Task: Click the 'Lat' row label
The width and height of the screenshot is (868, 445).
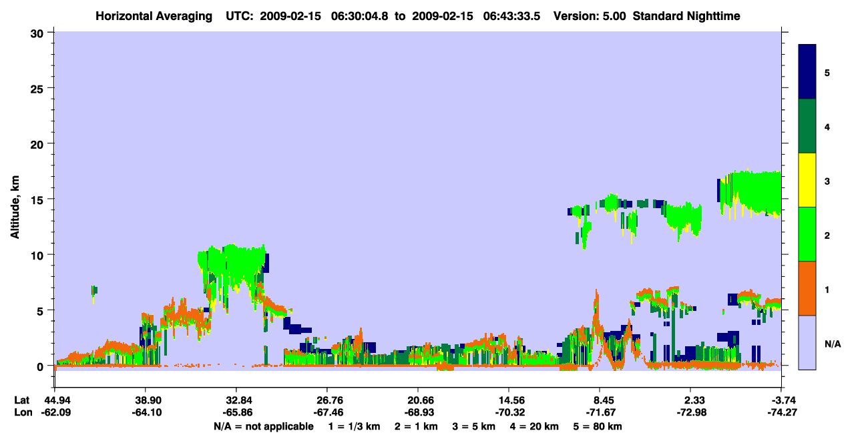Action: point(22,400)
